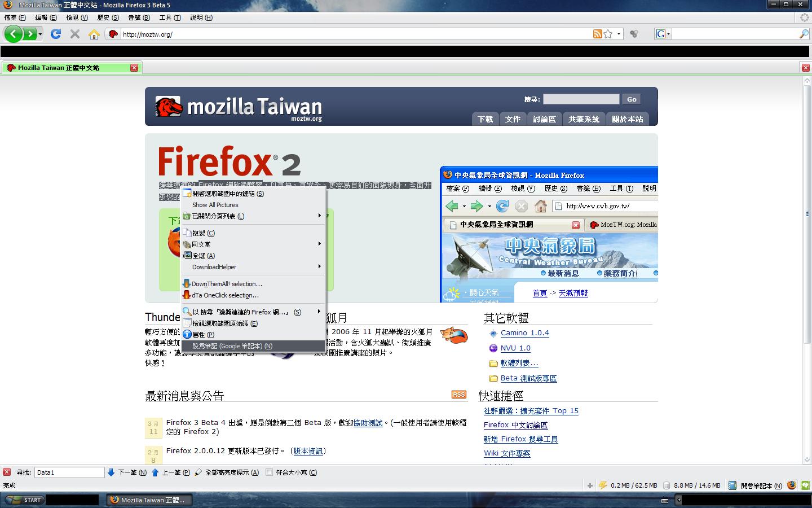Viewport: 812px width, 508px height.
Task: Open the Home page via the house icon
Action: tap(94, 34)
